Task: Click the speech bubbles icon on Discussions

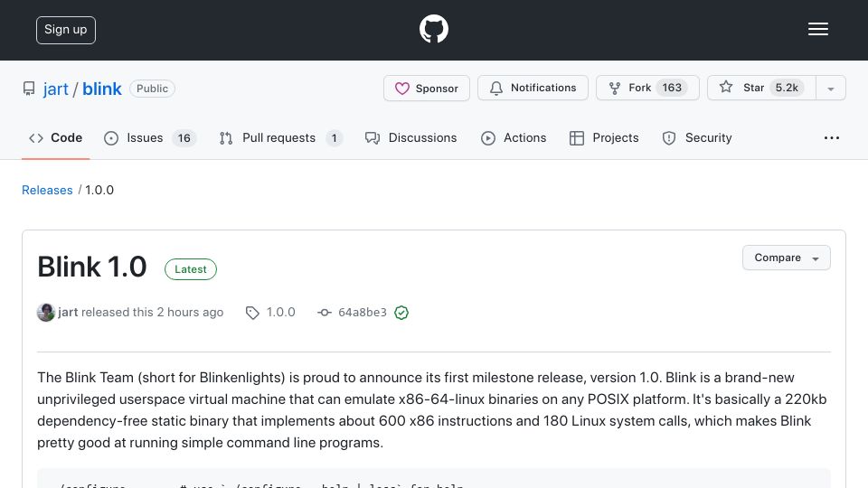Action: pyautogui.click(x=373, y=138)
